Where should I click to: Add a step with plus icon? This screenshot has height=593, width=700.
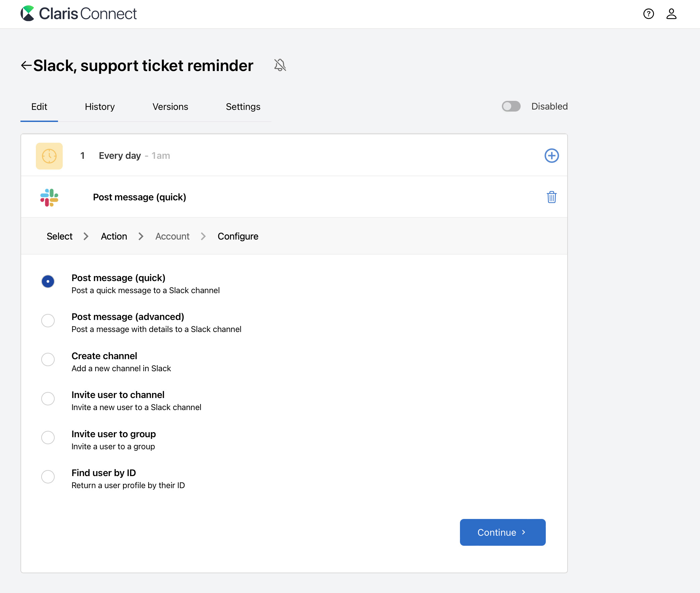click(551, 156)
